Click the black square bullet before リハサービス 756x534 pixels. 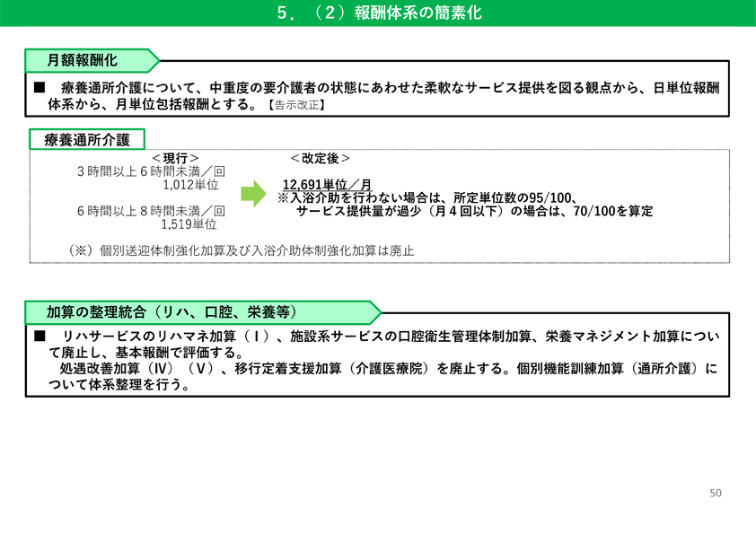click(x=40, y=337)
